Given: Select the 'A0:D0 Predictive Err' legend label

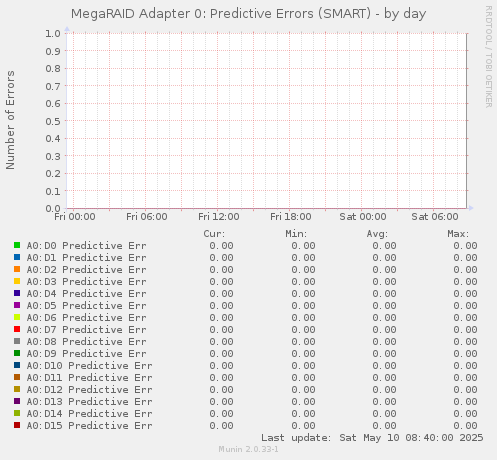Looking at the screenshot, I should point(86,246).
